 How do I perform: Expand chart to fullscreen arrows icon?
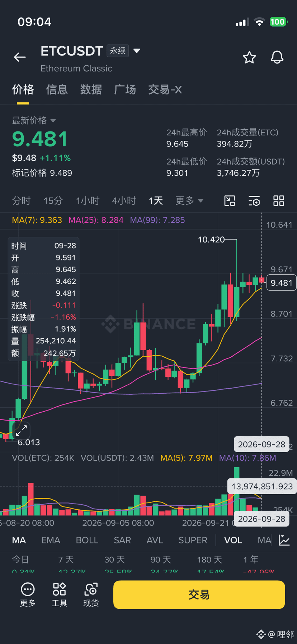22,430
